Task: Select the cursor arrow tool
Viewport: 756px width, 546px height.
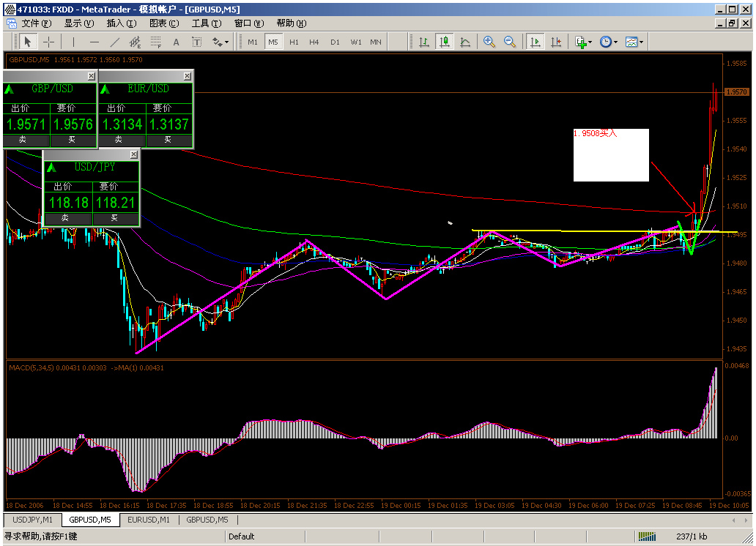Action: click(x=28, y=42)
